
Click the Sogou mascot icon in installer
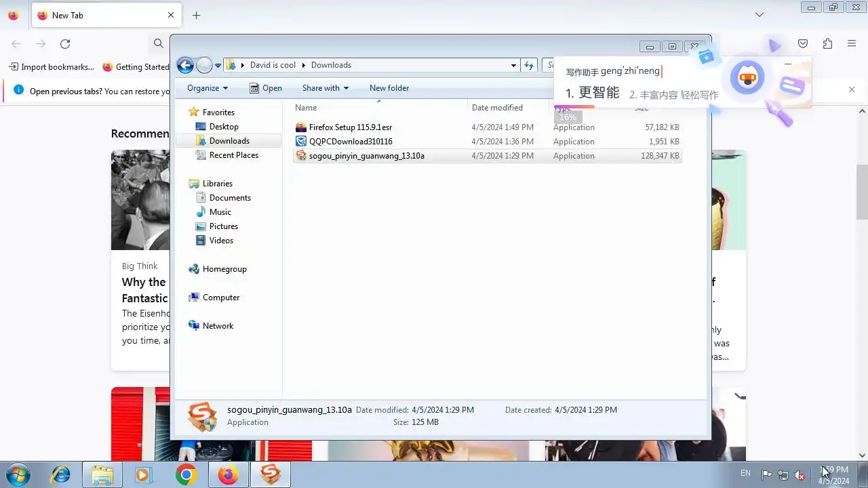747,78
